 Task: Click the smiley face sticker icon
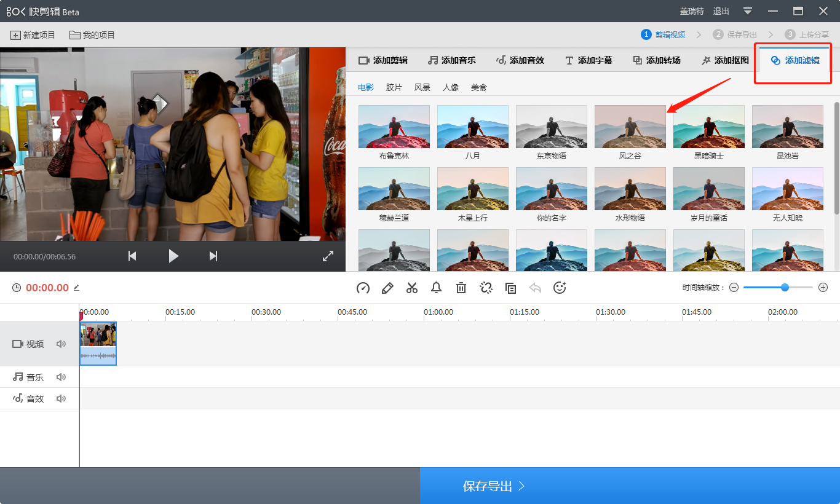coord(560,288)
